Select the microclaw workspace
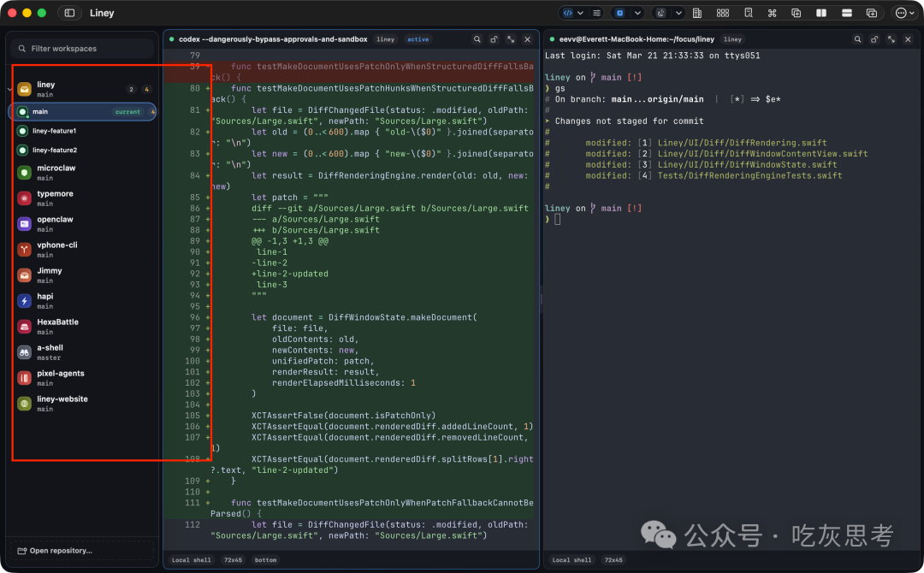Screen dimensions: 924x573 pyautogui.click(x=56, y=172)
